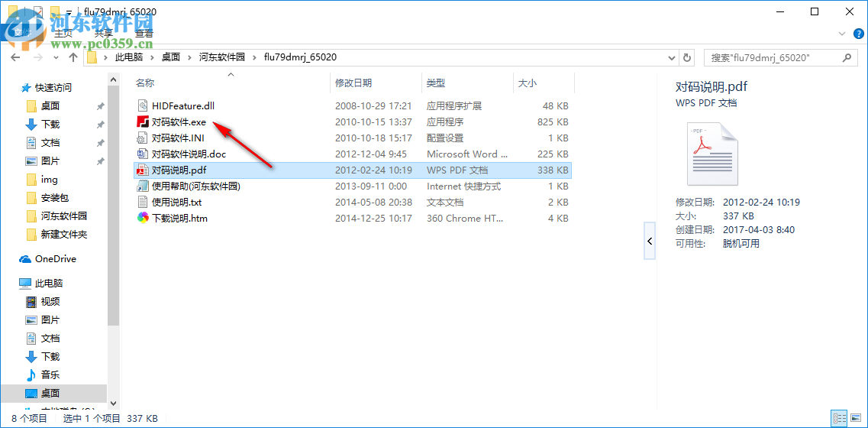868x428 pixels.
Task: Select the 下载说明.htm browser icon
Action: [x=143, y=218]
